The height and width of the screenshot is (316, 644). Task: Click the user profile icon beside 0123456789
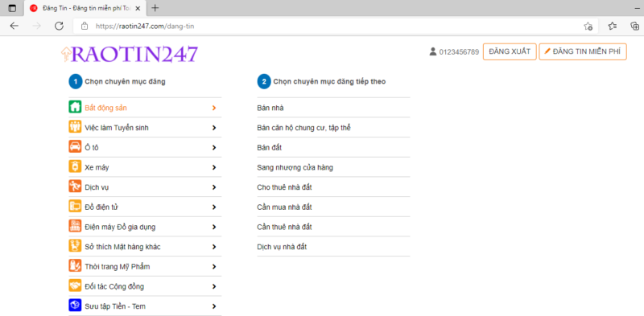(x=432, y=51)
